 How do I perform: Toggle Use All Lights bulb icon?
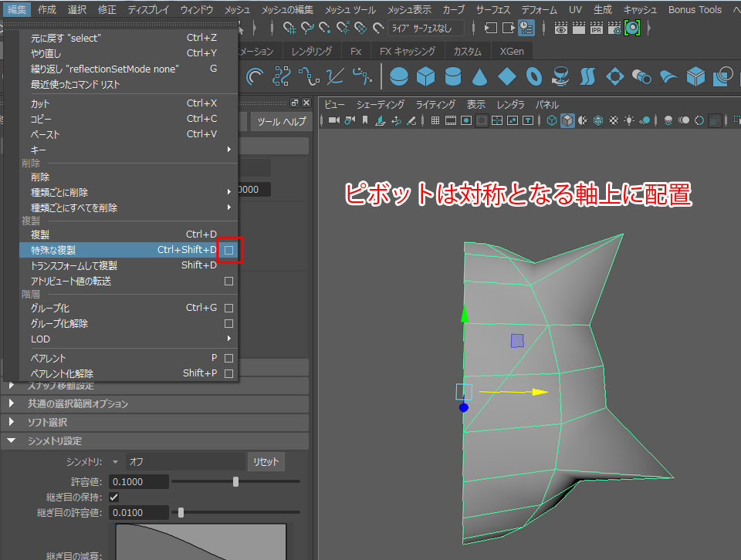coord(629,120)
